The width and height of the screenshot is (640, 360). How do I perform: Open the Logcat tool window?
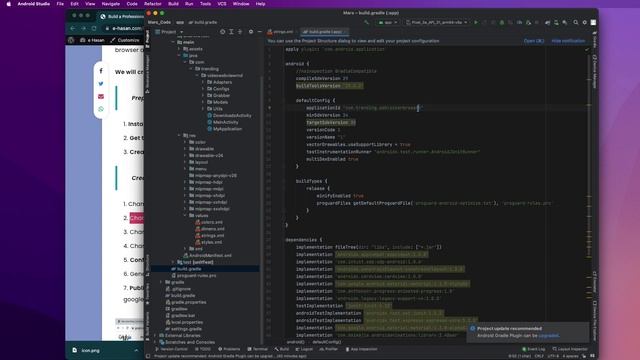point(304,349)
